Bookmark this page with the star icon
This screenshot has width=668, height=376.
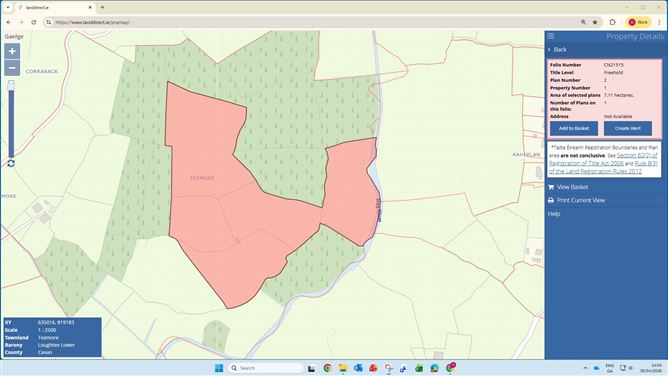click(595, 22)
